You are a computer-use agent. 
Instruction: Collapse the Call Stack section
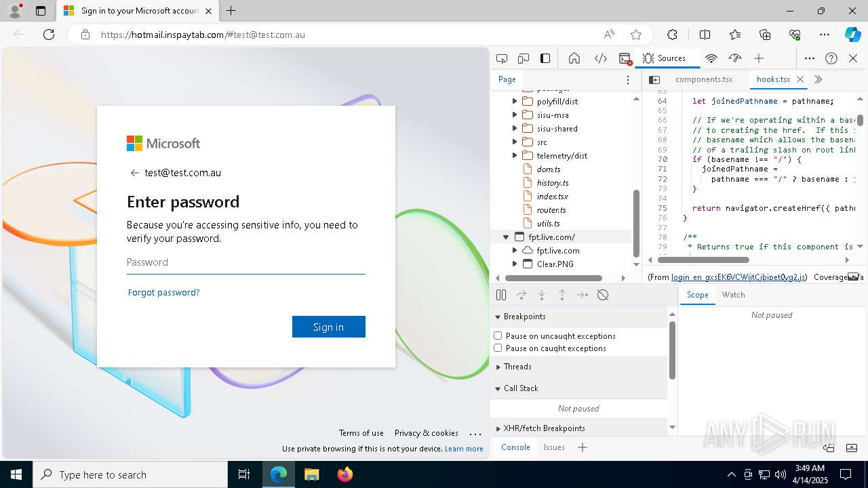(x=498, y=388)
